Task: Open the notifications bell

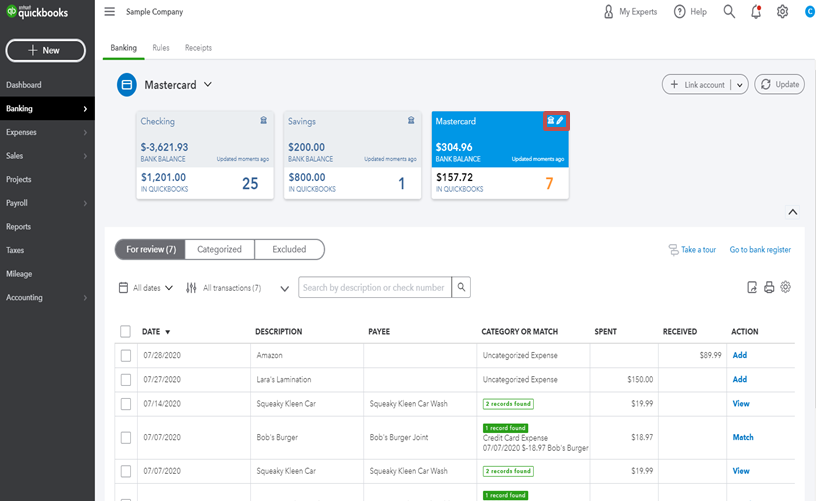Action: pyautogui.click(x=756, y=11)
